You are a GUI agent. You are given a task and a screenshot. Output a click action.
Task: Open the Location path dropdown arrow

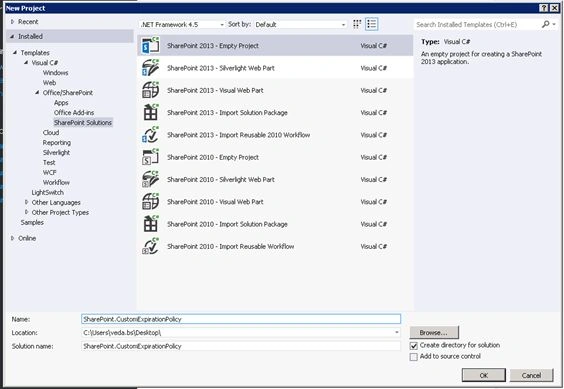[396, 333]
